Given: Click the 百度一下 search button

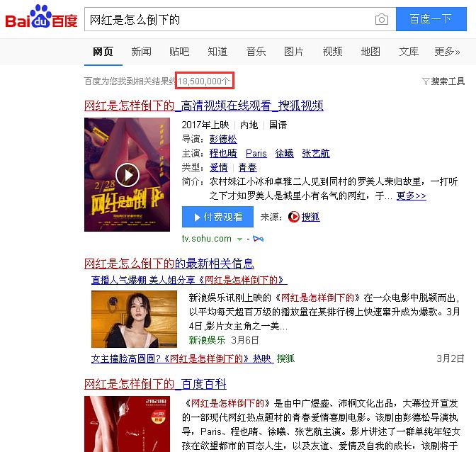Looking at the screenshot, I should click(x=431, y=19).
